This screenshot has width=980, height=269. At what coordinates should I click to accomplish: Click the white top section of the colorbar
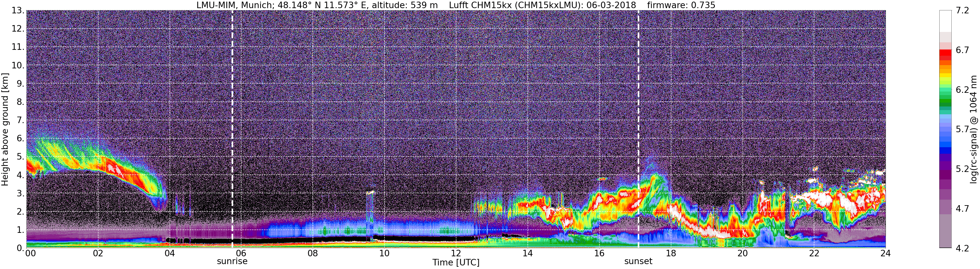pyautogui.click(x=945, y=21)
